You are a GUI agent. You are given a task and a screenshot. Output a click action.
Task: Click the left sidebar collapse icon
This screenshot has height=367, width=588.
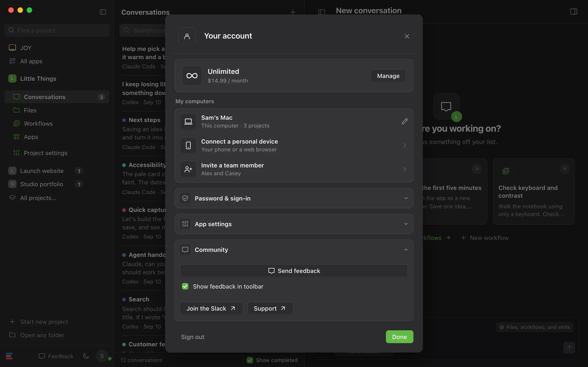click(103, 12)
